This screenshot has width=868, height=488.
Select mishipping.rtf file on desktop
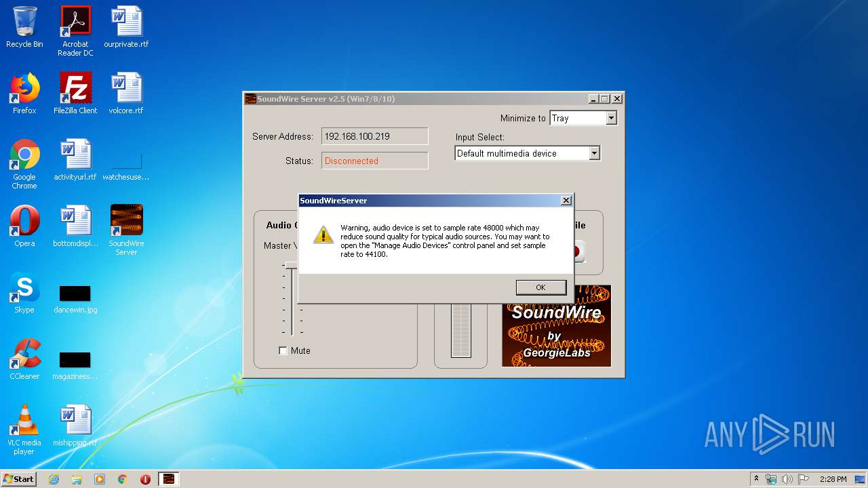75,426
